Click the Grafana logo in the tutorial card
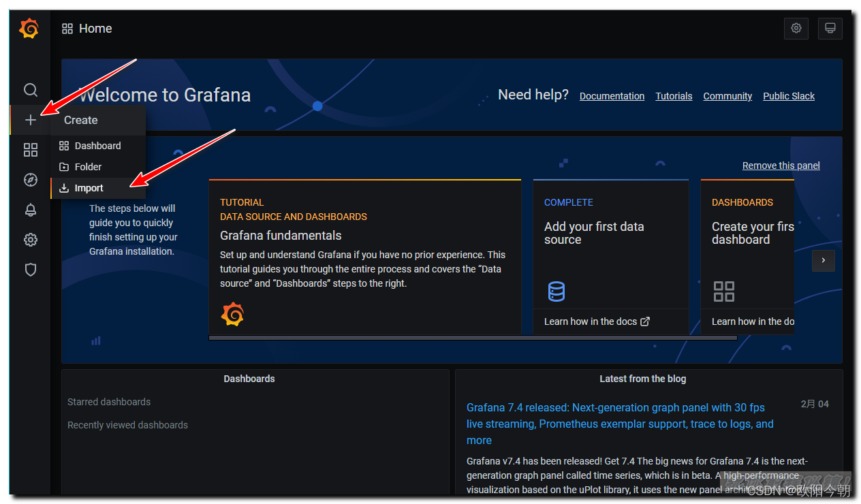The height and width of the screenshot is (504, 861). click(x=232, y=314)
